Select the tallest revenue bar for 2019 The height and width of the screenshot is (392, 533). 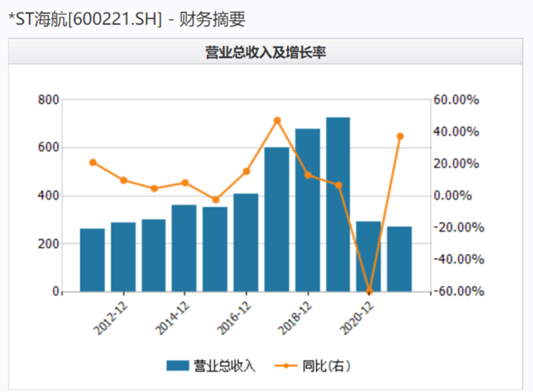[338, 204]
